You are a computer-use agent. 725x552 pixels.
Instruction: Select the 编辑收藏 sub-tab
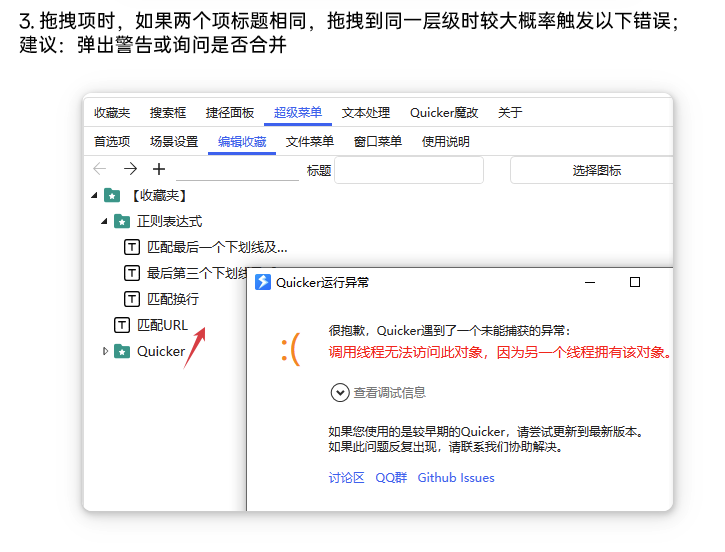tap(242, 141)
